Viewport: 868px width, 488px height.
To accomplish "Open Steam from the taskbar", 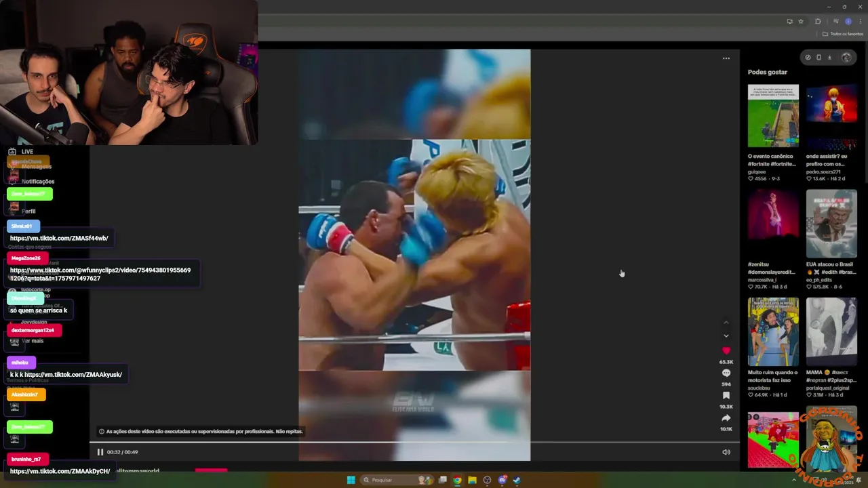I will (516, 480).
